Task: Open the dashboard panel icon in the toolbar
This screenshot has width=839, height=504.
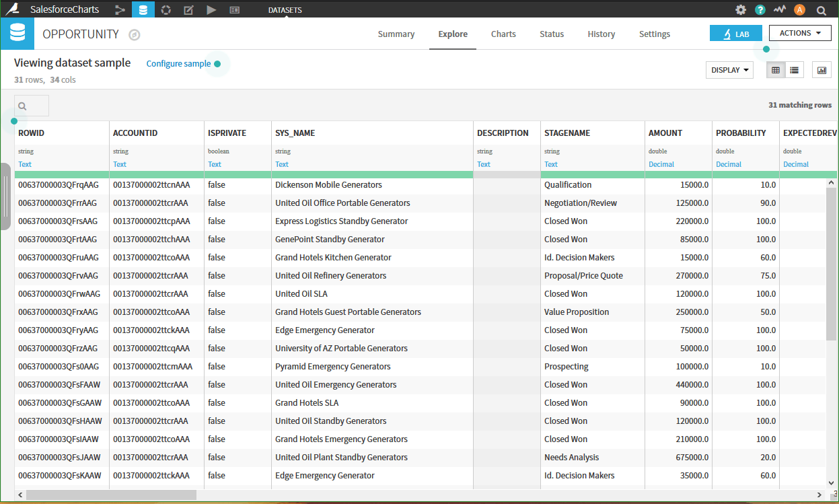Action: click(233, 9)
